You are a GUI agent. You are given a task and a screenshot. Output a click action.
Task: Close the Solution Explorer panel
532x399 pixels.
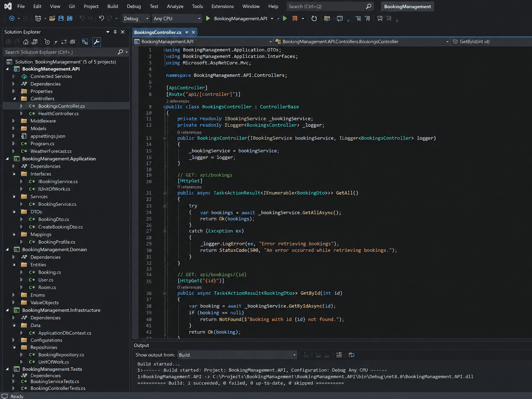tap(123, 32)
